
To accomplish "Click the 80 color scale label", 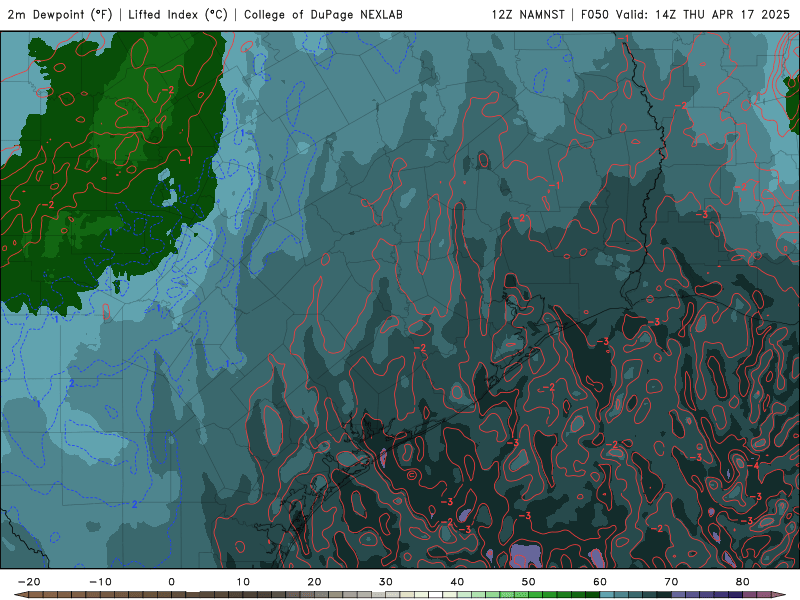I will pos(743,582).
